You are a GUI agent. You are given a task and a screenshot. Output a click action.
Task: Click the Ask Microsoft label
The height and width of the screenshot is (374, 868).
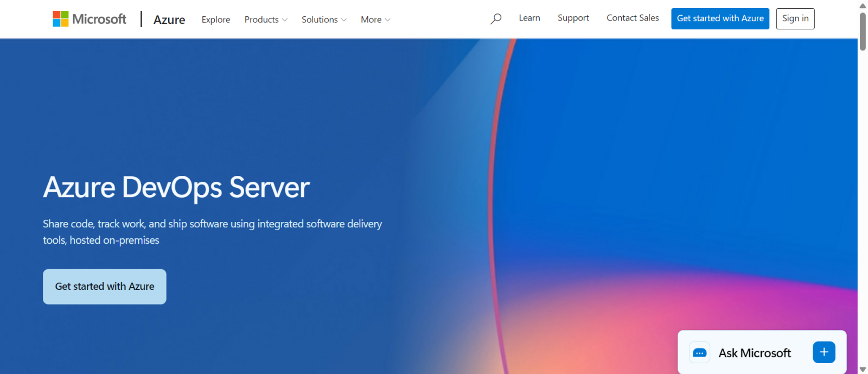[755, 353]
